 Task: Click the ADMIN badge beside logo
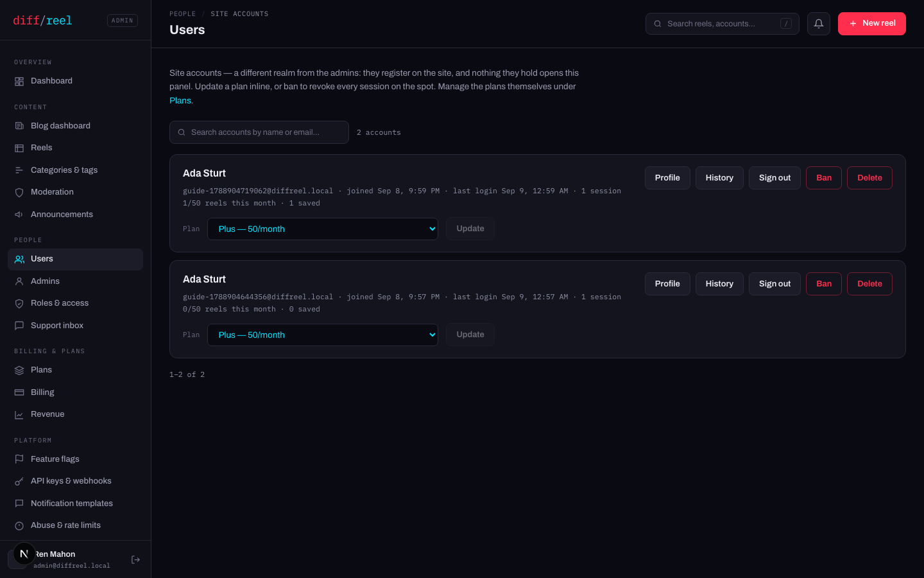click(123, 21)
